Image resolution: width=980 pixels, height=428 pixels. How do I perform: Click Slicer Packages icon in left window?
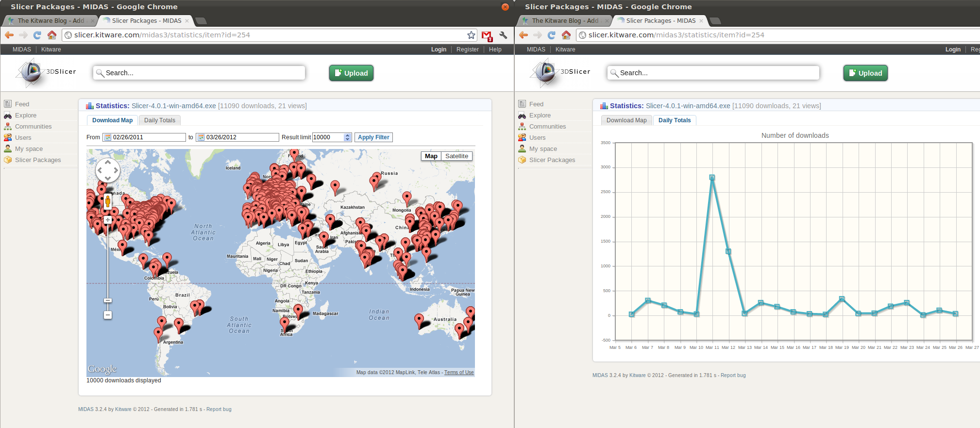tap(8, 160)
